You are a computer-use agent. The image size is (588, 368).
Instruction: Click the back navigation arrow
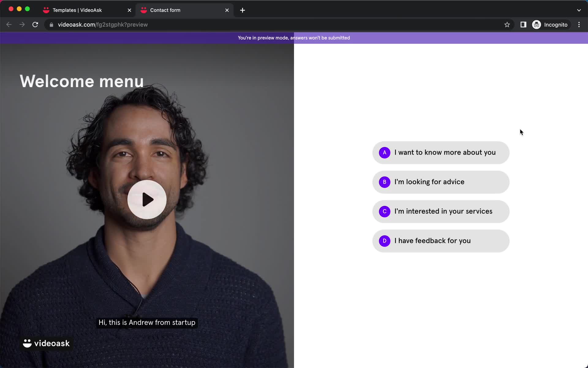point(9,25)
